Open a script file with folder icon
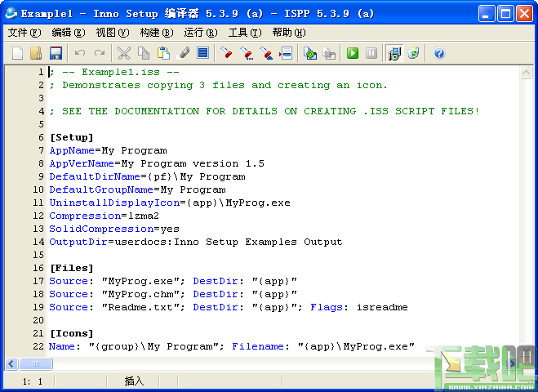Viewport: 538px width, 392px height. pos(36,53)
